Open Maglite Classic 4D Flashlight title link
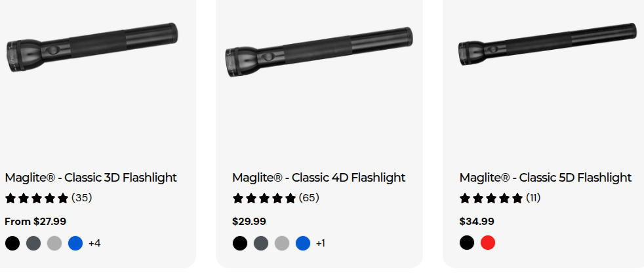Viewport: 644px width, 280px height. pos(319,178)
